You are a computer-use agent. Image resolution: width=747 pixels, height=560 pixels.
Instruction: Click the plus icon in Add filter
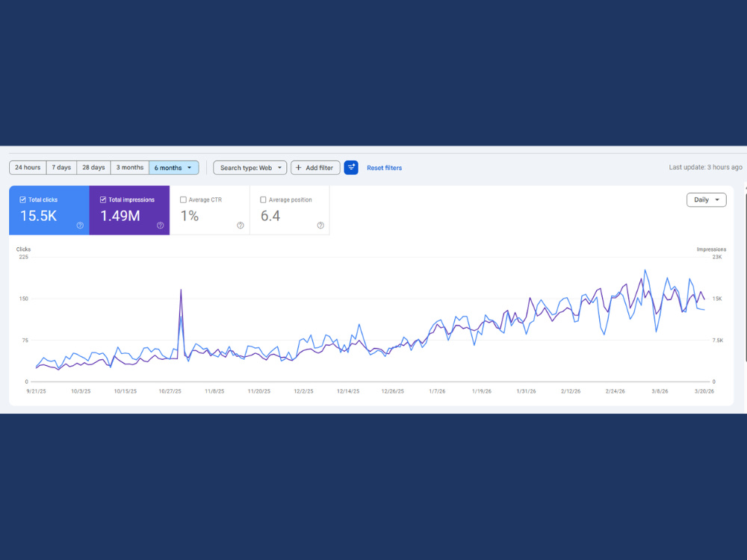click(x=299, y=167)
